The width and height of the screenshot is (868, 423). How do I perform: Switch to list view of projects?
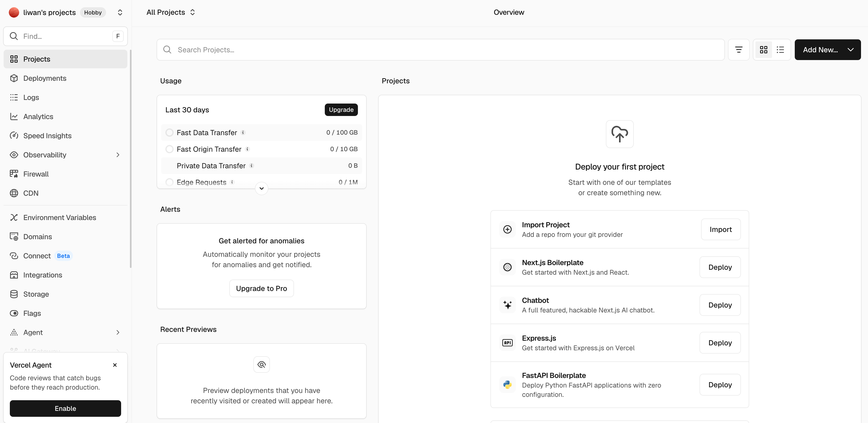tap(780, 50)
